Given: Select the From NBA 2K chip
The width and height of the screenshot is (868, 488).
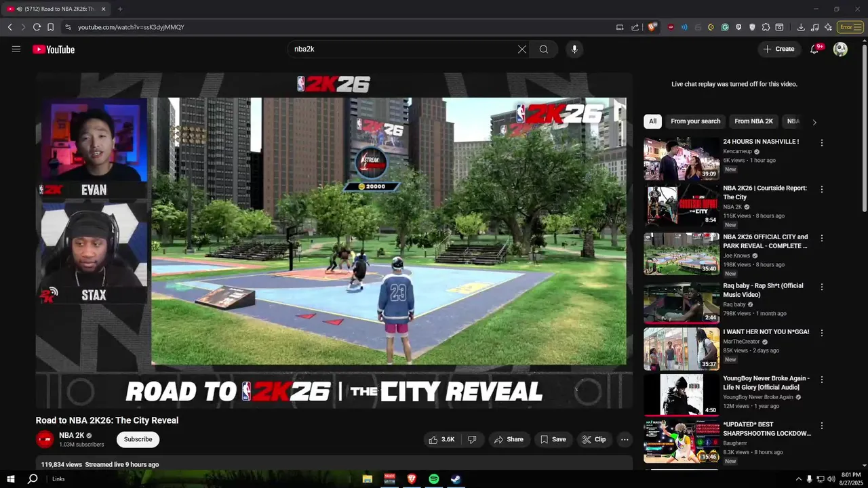Looking at the screenshot, I should [753, 121].
